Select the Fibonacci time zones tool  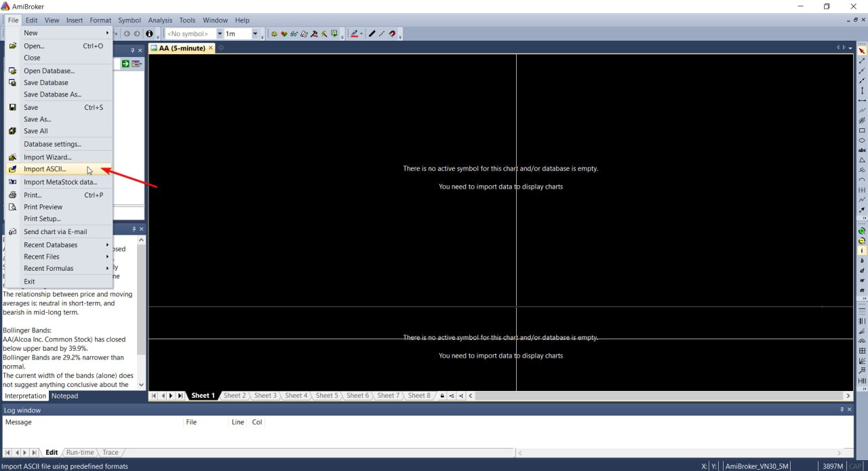pos(862,321)
